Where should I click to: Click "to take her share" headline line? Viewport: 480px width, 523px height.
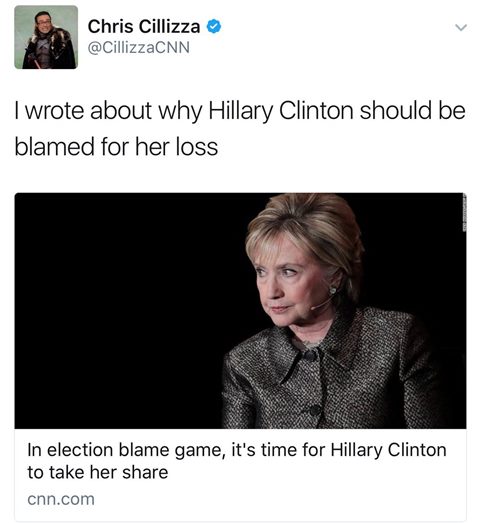click(x=98, y=473)
